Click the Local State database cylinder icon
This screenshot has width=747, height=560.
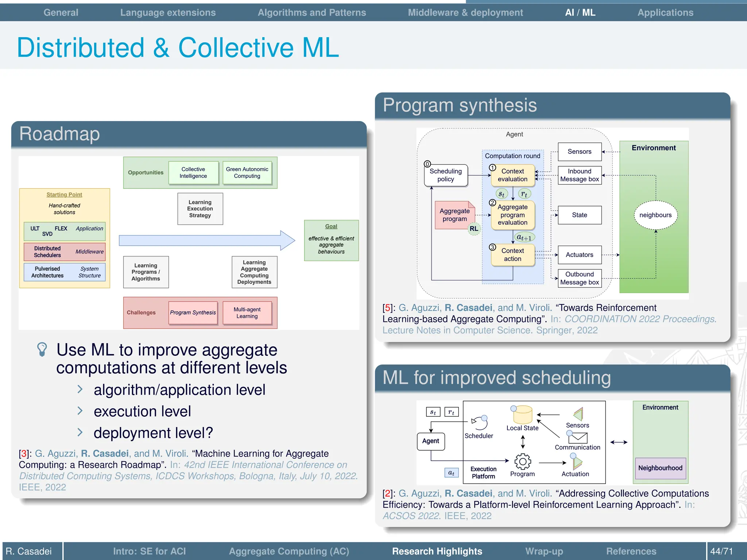click(x=522, y=415)
